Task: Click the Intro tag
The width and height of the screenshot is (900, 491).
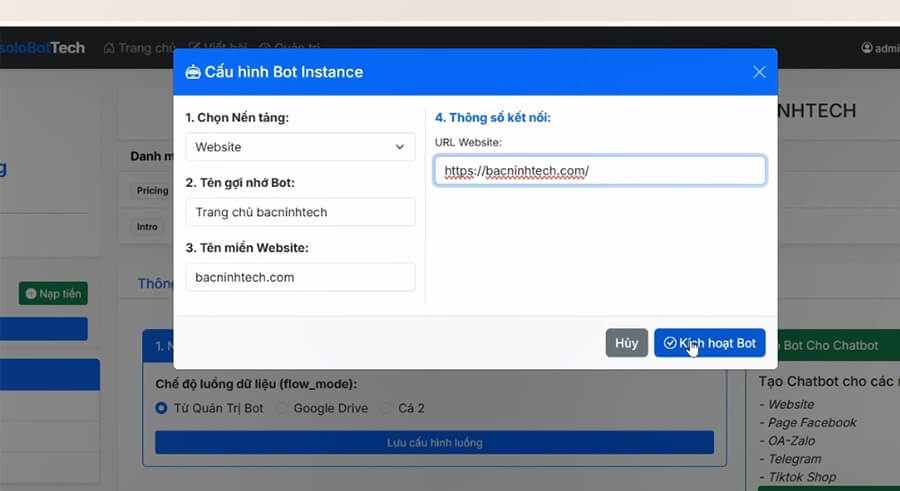Action: pos(147,227)
